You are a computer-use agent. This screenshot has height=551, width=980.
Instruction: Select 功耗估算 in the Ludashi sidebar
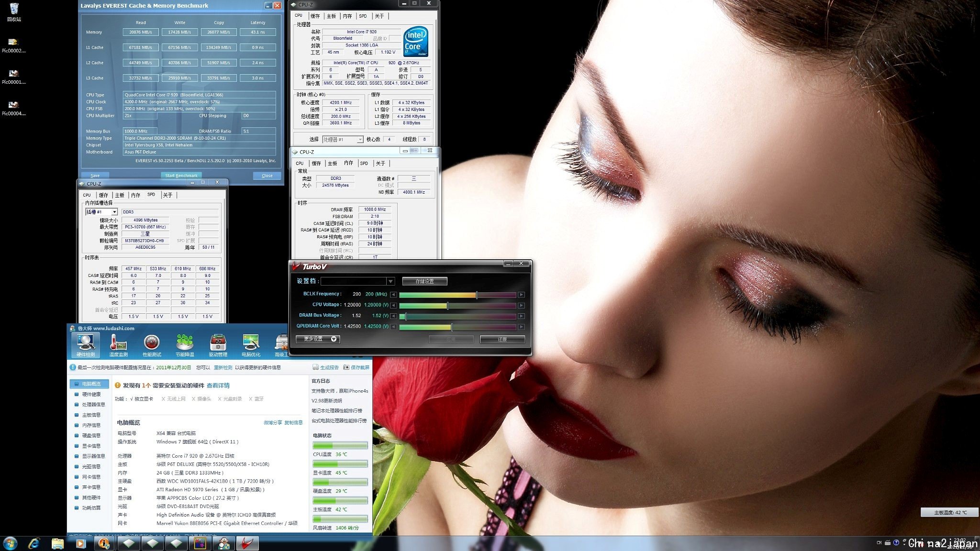[91, 508]
